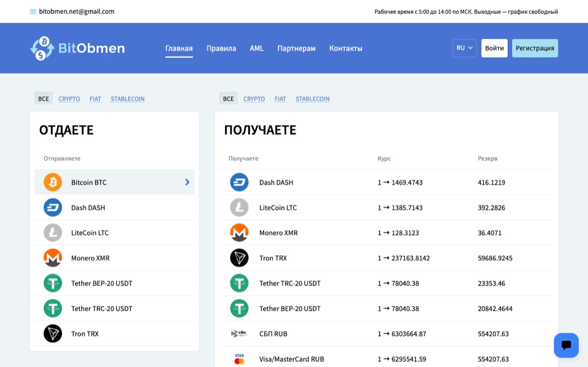The image size is (588, 367).
Task: Click the Курс column header
Action: 384,158
